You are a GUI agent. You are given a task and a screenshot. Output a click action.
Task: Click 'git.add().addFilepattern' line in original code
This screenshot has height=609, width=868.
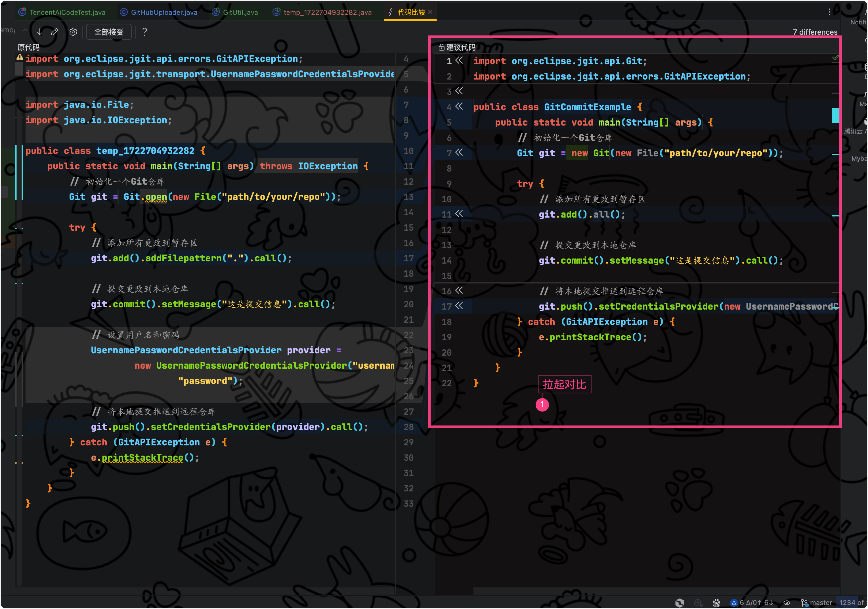(191, 258)
